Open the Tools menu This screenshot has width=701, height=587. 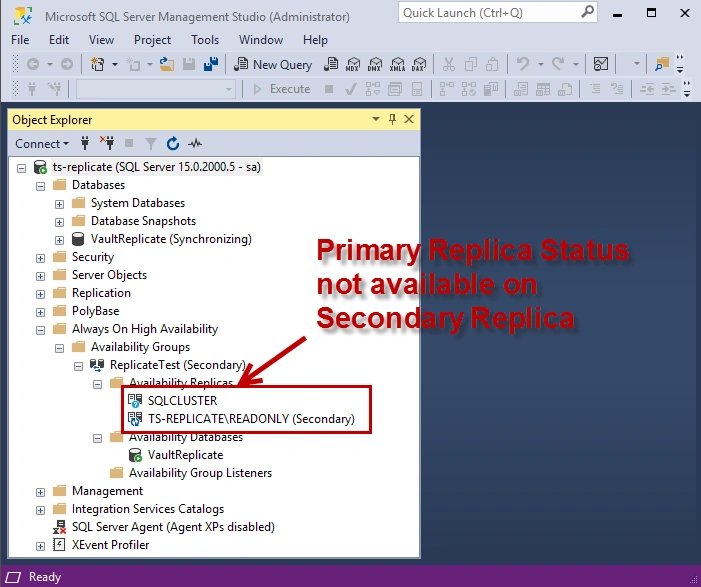pos(205,40)
